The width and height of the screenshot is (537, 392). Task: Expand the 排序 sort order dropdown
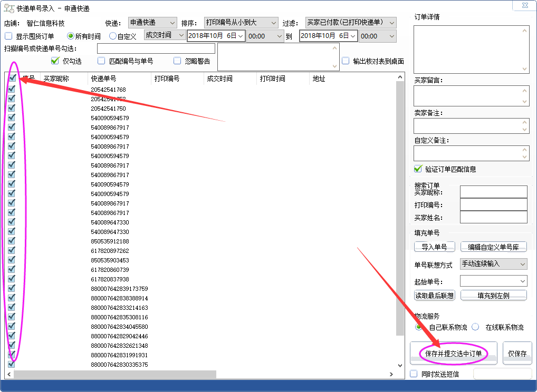tap(241, 23)
